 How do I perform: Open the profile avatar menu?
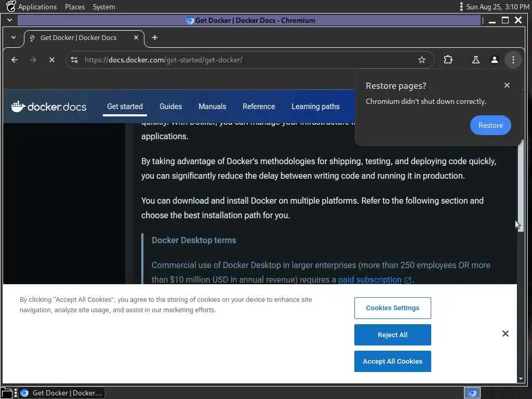click(495, 60)
